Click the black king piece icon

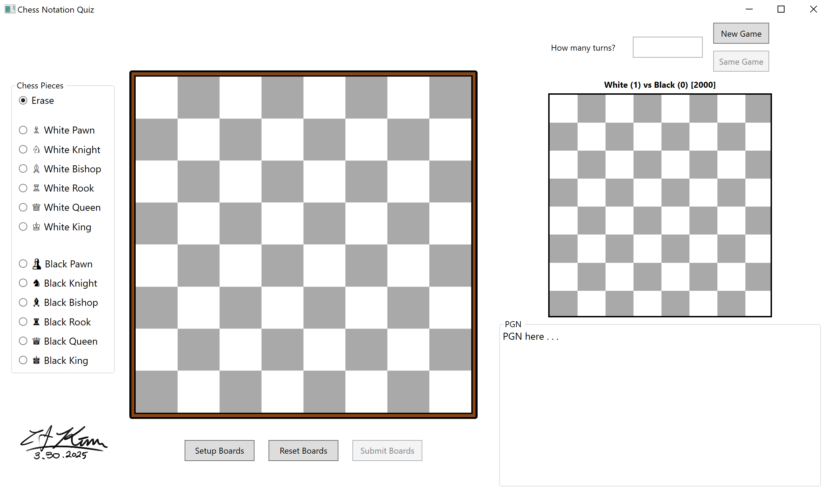point(36,360)
